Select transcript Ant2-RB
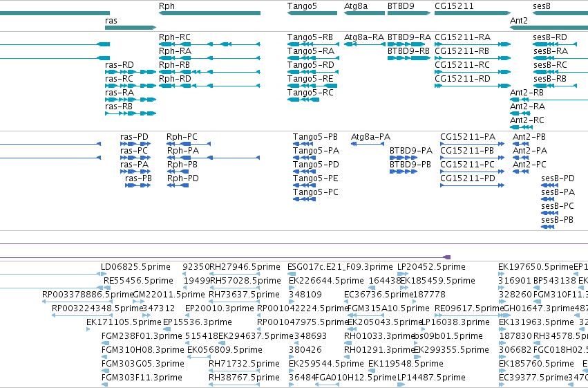Image resolution: width=588 pixels, height=388 pixels. click(549, 100)
